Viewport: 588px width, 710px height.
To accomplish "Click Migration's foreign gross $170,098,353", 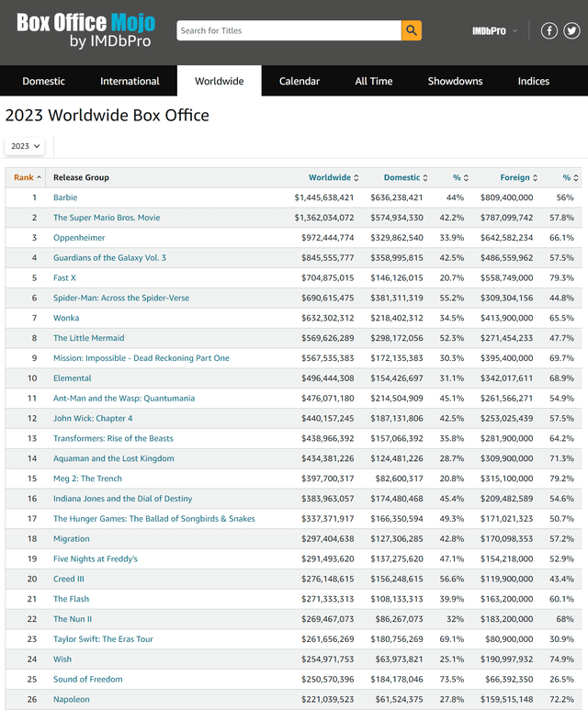I will point(506,539).
